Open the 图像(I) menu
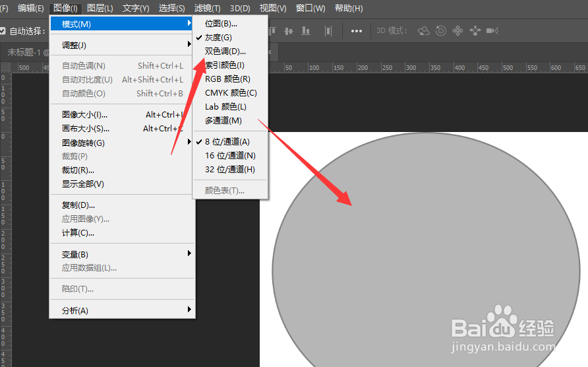588x367 pixels. [x=65, y=9]
